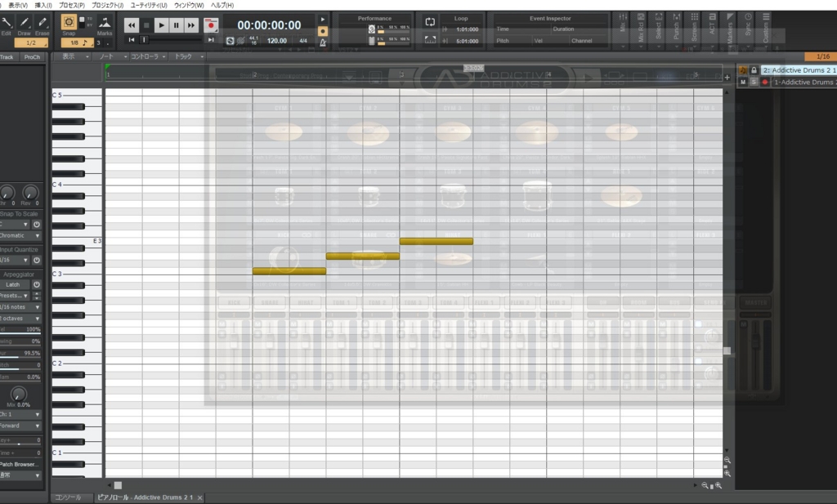Open the プロセス(P) menu
The image size is (837, 504).
72,5
